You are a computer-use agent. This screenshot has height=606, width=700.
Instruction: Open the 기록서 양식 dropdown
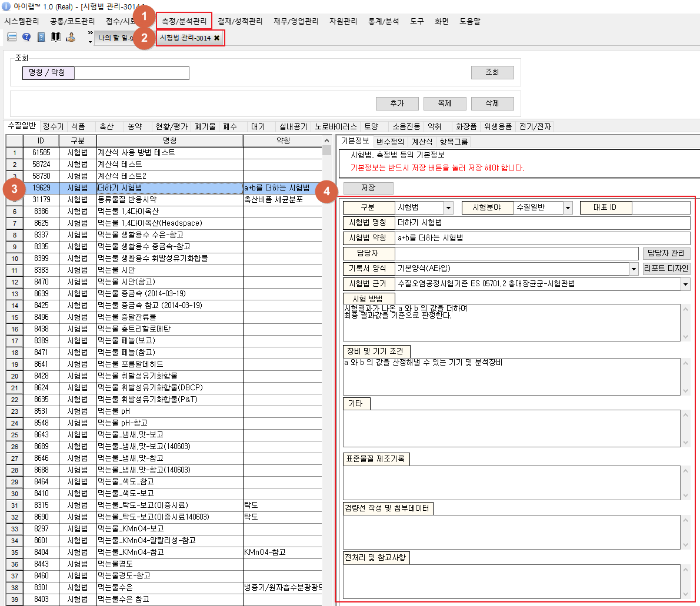click(634, 269)
